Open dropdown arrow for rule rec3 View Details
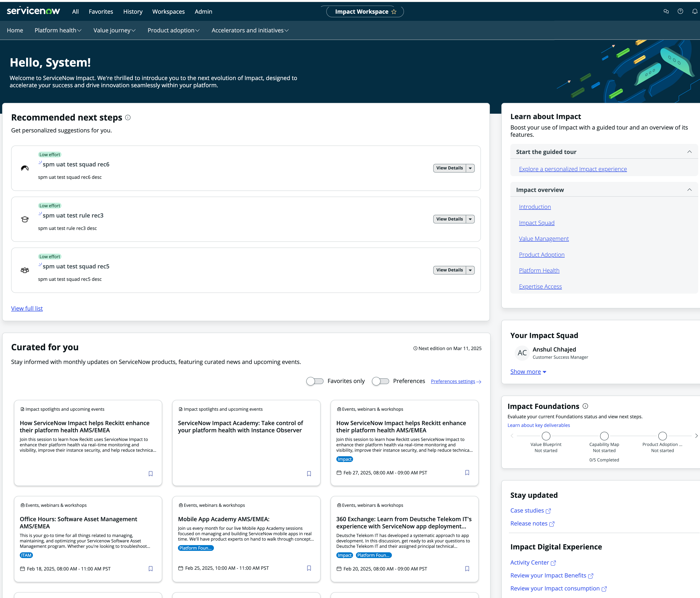700x598 pixels. [x=470, y=219]
